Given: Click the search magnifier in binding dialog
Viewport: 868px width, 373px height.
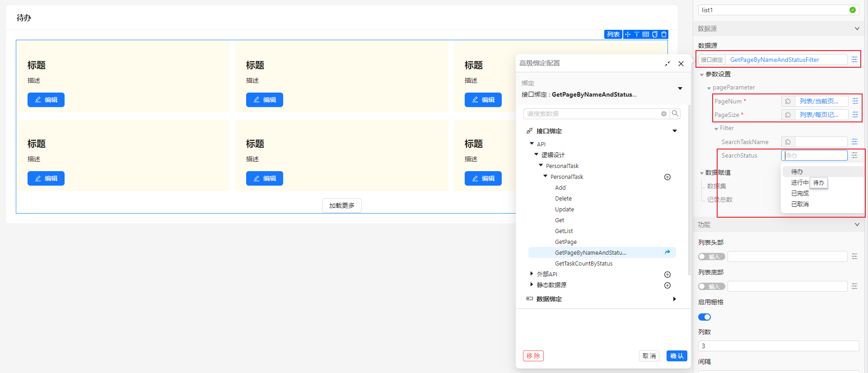Looking at the screenshot, I should pyautogui.click(x=675, y=113).
